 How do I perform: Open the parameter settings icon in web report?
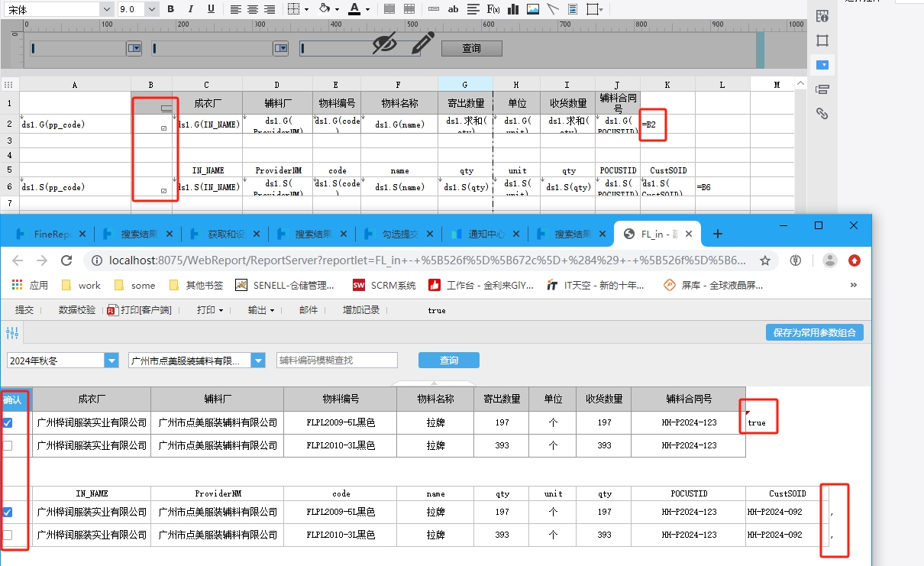coord(11,332)
